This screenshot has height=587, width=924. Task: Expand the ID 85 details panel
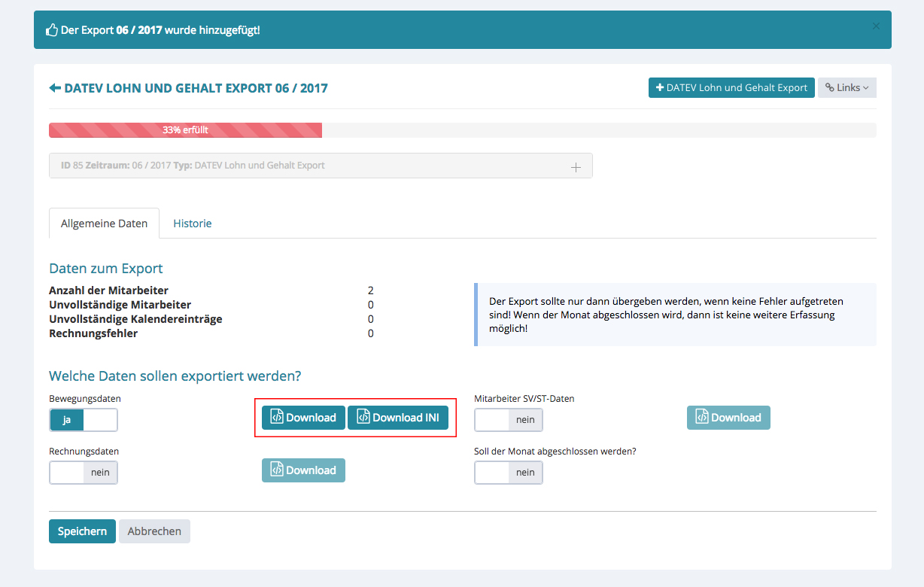(576, 167)
